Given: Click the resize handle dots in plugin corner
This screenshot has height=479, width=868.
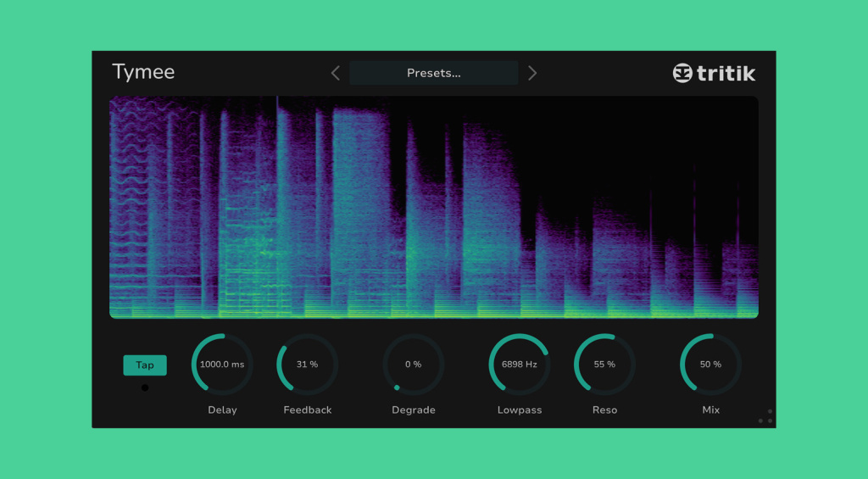Looking at the screenshot, I should (x=765, y=416).
